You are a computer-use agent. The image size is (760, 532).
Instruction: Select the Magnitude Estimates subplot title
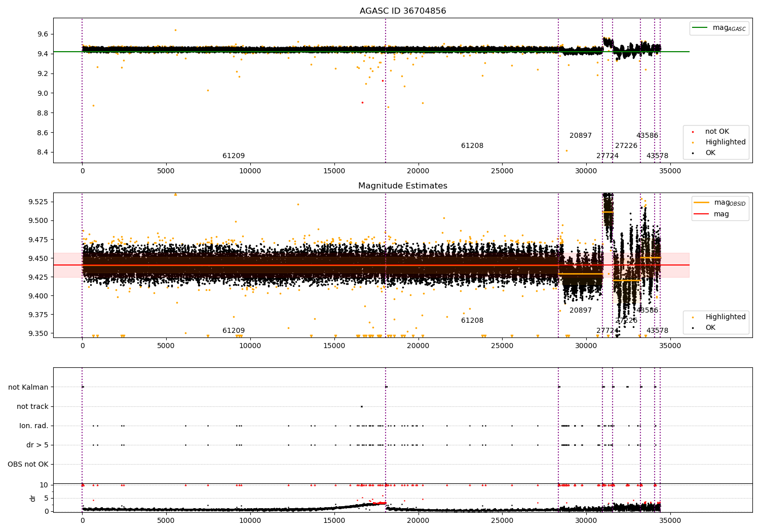(403, 186)
